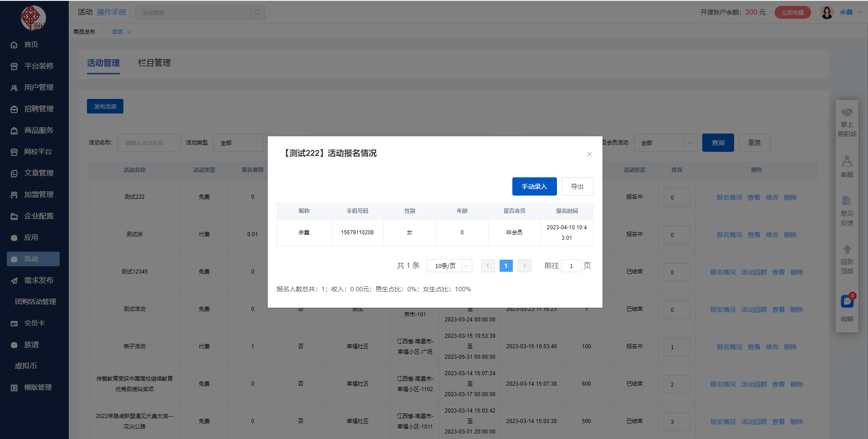Image resolution: width=868 pixels, height=439 pixels.
Task: Click the 商品服务 bag icon
Action: (14, 130)
